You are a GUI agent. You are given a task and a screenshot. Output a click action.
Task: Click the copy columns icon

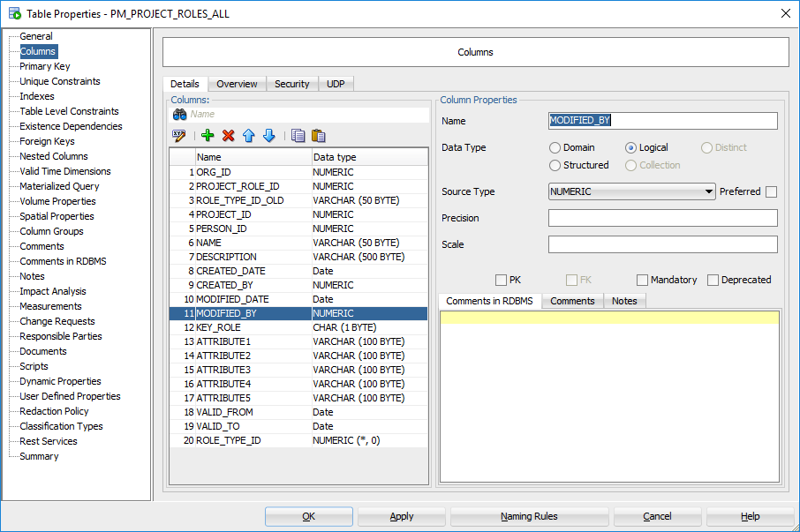pos(298,135)
